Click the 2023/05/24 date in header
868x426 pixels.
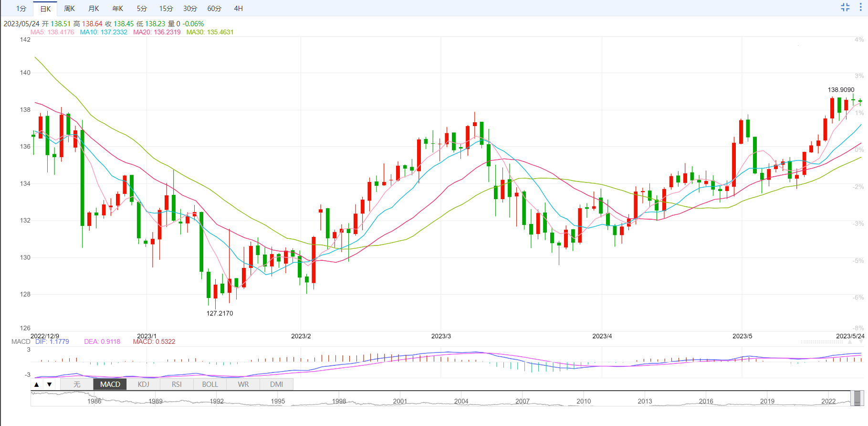coord(21,23)
